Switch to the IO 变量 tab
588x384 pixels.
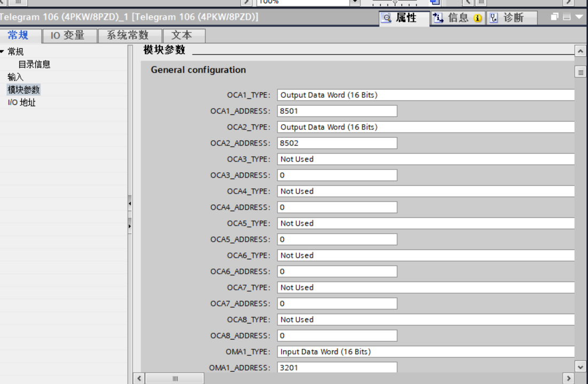pyautogui.click(x=67, y=36)
